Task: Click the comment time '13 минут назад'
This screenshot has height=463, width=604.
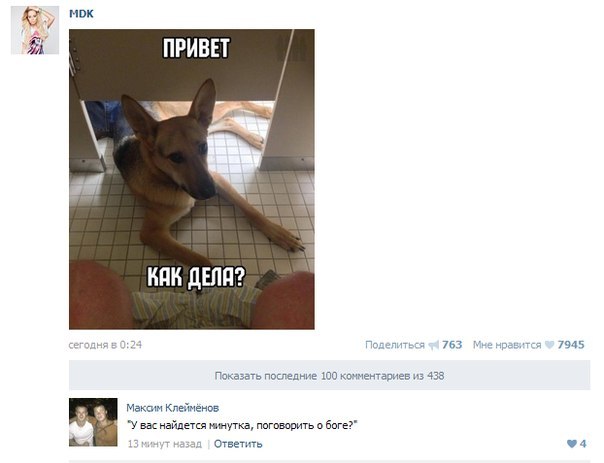Action: coord(164,444)
